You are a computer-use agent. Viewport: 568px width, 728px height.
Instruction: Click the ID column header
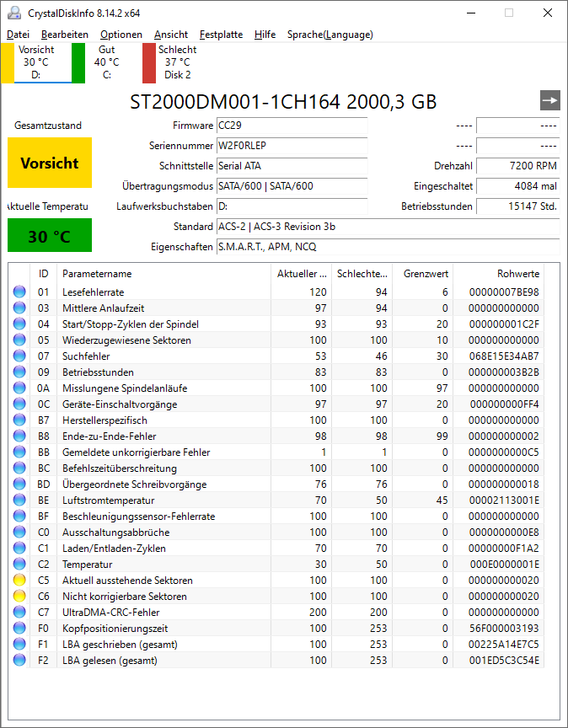(43, 274)
